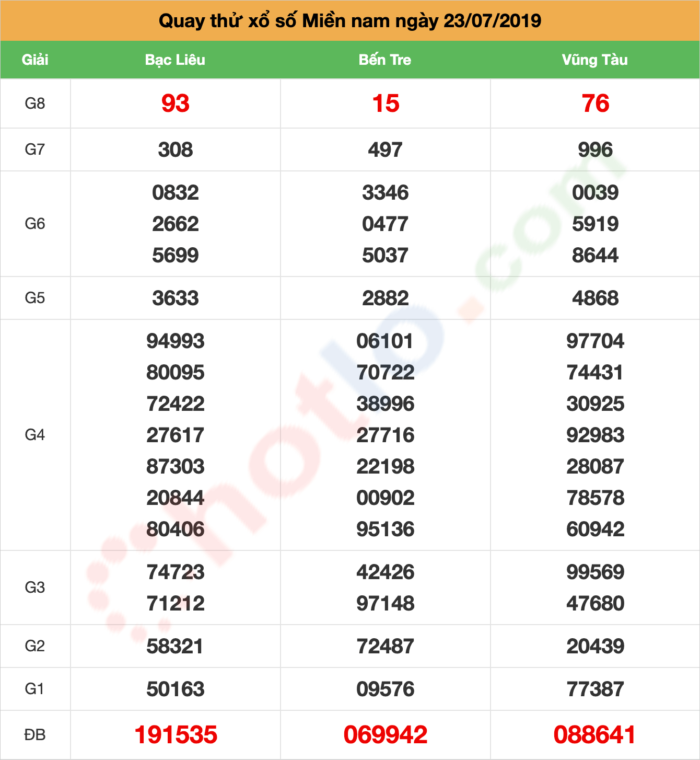Click the ĐB jackpot number 088641
700x760 pixels.
pos(596,735)
